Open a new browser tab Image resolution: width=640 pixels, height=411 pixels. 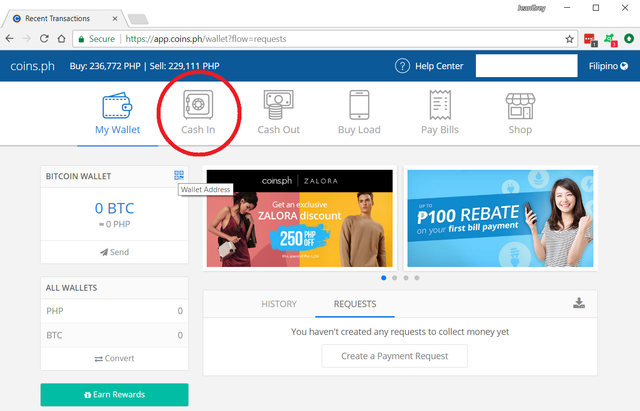[138, 19]
